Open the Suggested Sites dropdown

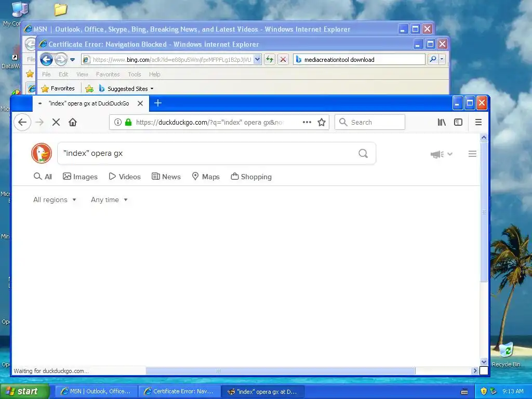tap(126, 88)
